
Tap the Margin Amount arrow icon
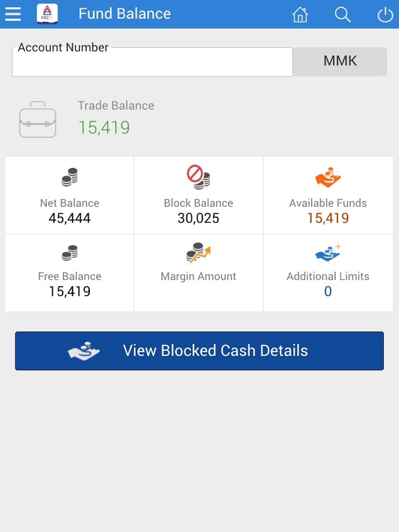198,252
